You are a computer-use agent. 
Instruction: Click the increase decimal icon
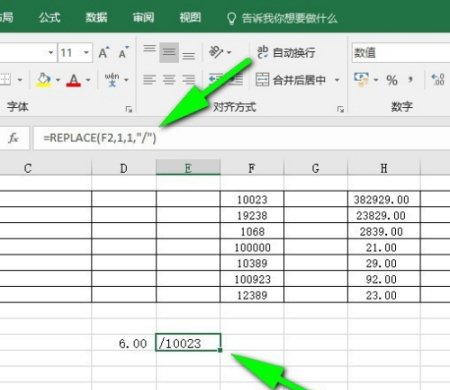coord(438,80)
